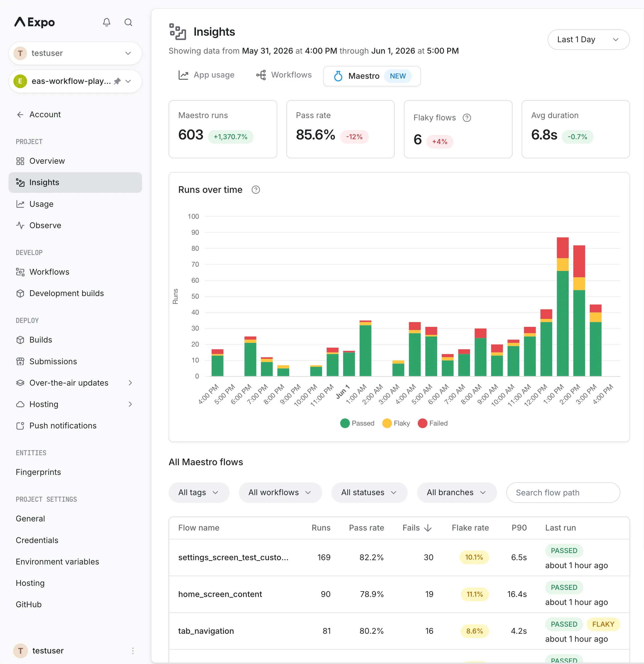644x664 pixels.
Task: Toggle the Flaky series in chart legend
Action: (x=396, y=423)
